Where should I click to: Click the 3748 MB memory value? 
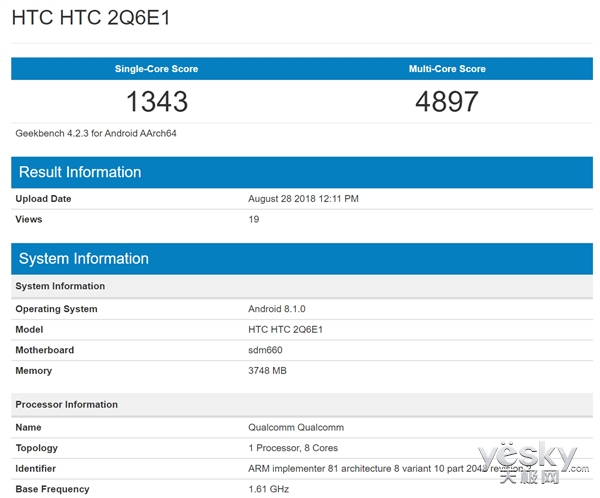tap(270, 370)
